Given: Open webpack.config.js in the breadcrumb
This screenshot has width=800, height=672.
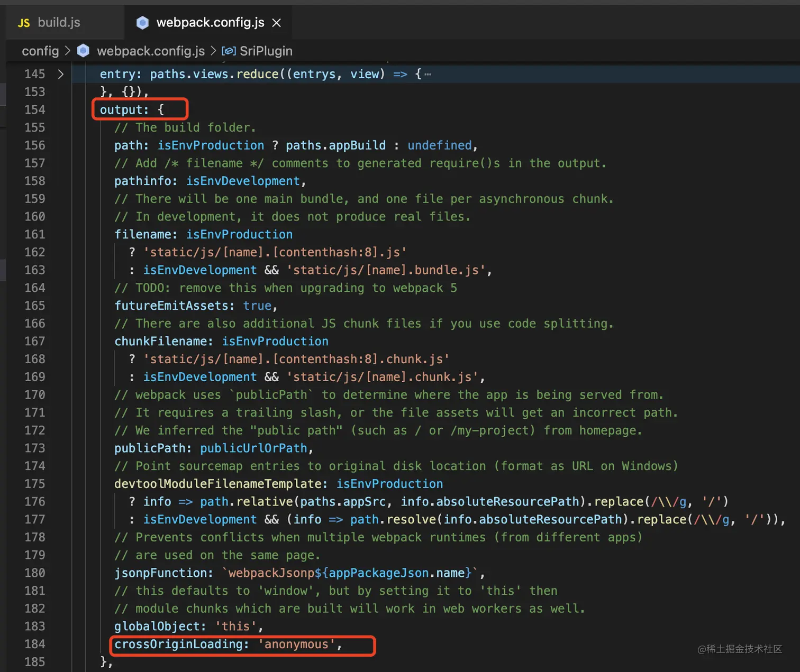Looking at the screenshot, I should [x=151, y=51].
